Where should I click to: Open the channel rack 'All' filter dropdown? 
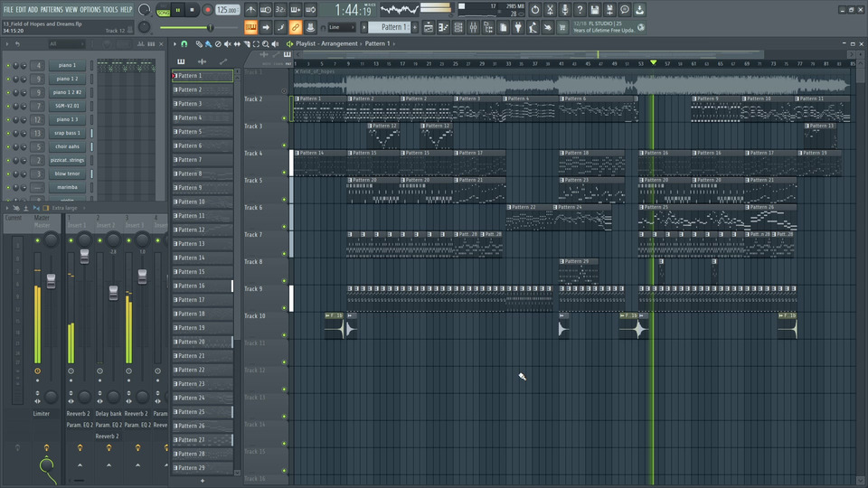66,43
